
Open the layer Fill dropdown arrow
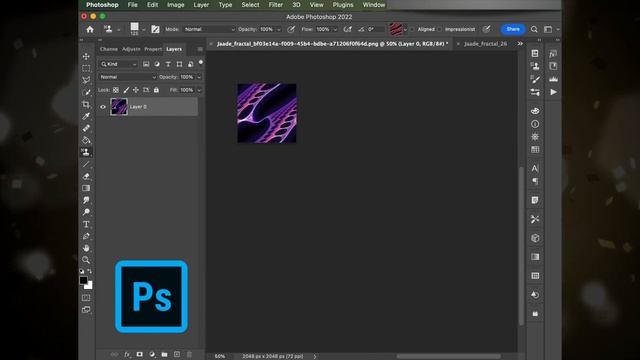click(x=199, y=90)
